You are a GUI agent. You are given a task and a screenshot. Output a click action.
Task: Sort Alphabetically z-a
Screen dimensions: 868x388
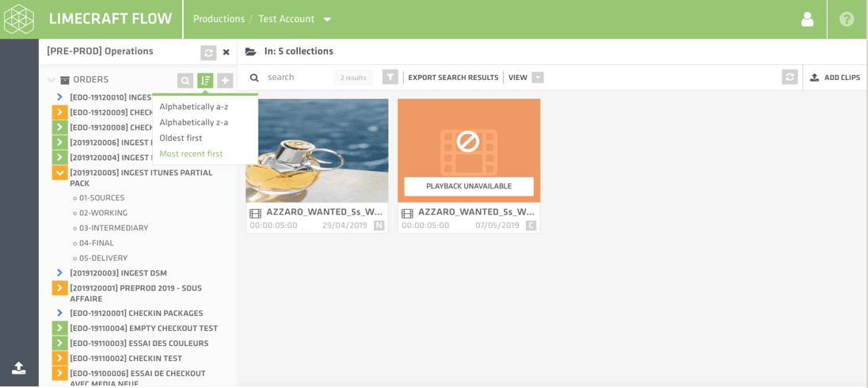pos(194,122)
